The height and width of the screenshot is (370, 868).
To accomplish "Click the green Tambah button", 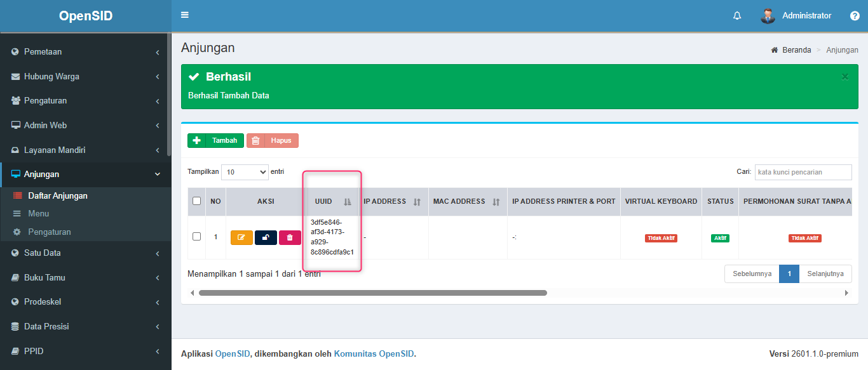I will click(215, 140).
